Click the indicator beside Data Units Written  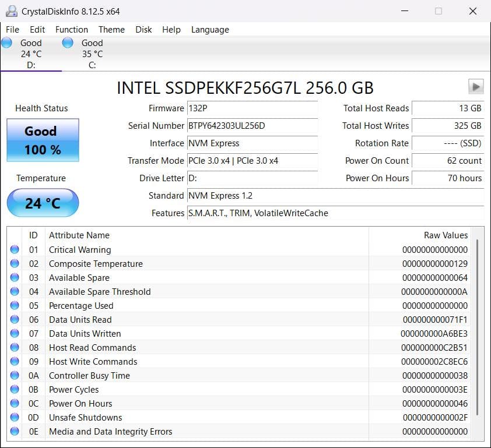(14, 333)
